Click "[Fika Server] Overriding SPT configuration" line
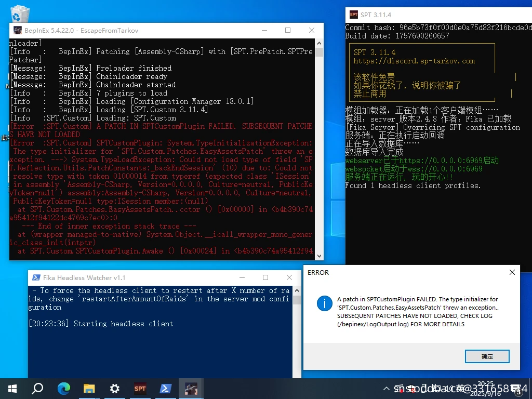The width and height of the screenshot is (532, 399). (433, 127)
